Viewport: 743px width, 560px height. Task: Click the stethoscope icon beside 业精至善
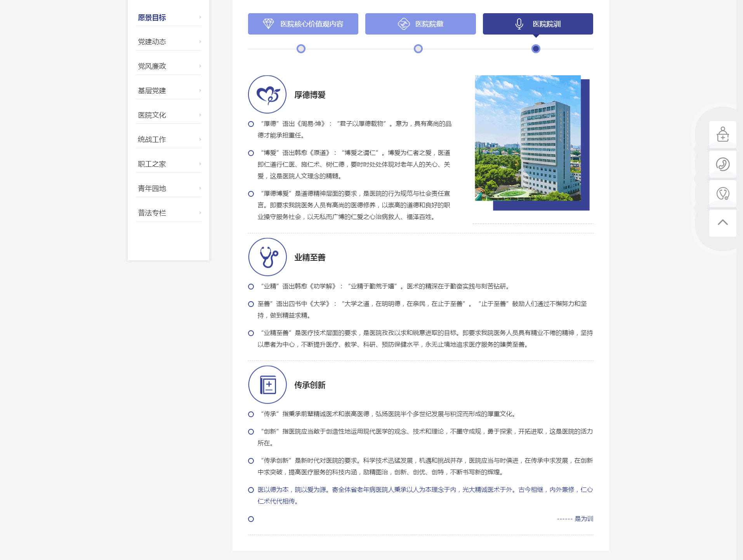tap(267, 257)
